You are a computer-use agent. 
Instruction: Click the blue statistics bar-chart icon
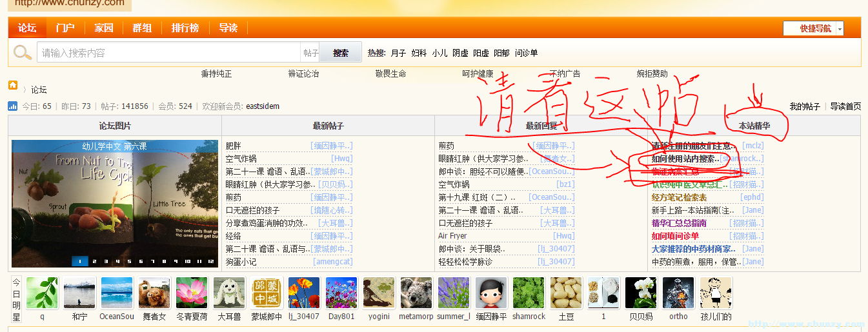pyautogui.click(x=13, y=106)
